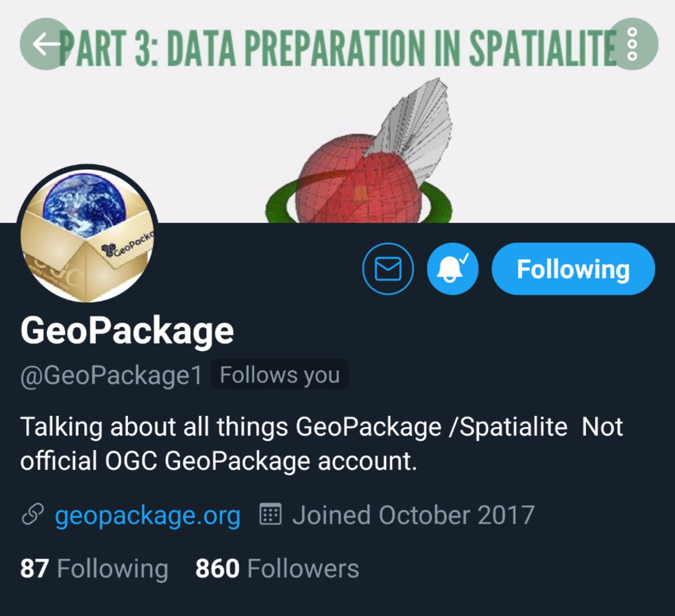The height and width of the screenshot is (616, 675).
Task: Go back using the arrow icon
Action: (45, 44)
